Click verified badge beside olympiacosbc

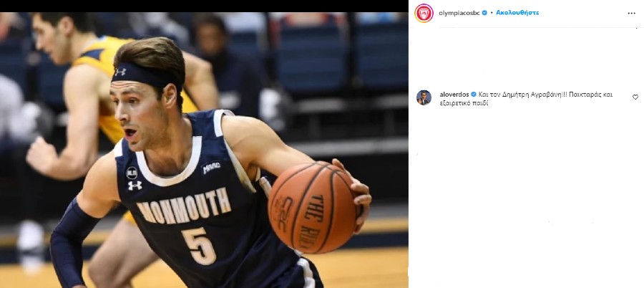(x=484, y=13)
